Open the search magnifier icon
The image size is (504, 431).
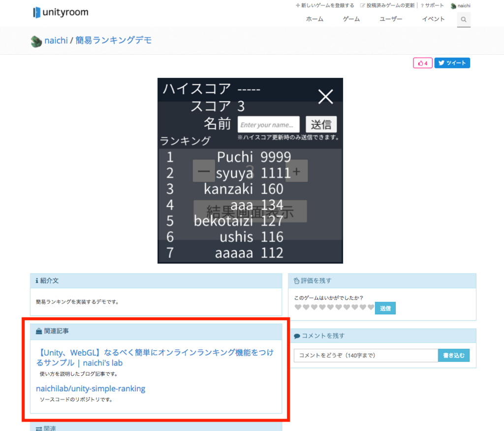(x=464, y=19)
